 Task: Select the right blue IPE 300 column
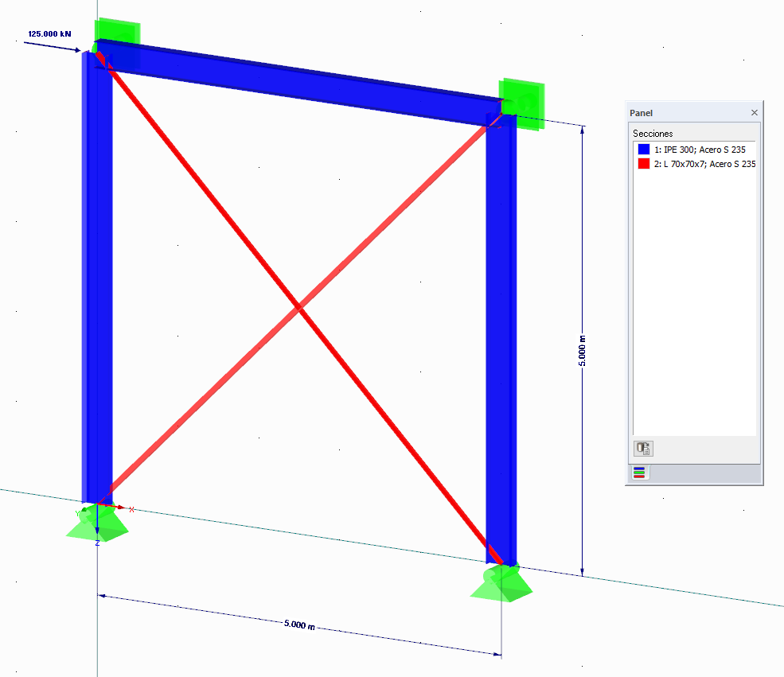(x=501, y=340)
